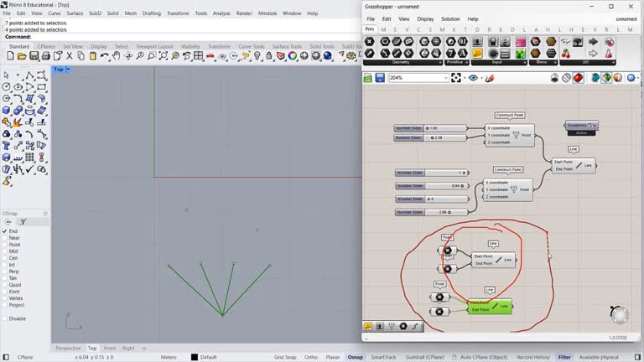
Task: Expand the Geometry panel in Grasshopper ribbon
Action: tap(439, 62)
